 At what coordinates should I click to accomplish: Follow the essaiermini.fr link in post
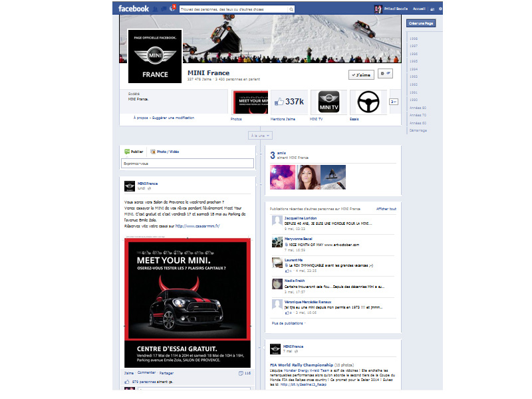pos(198,226)
